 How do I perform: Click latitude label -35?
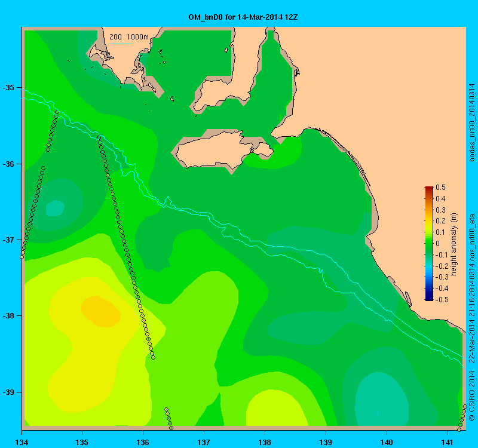(x=8, y=88)
